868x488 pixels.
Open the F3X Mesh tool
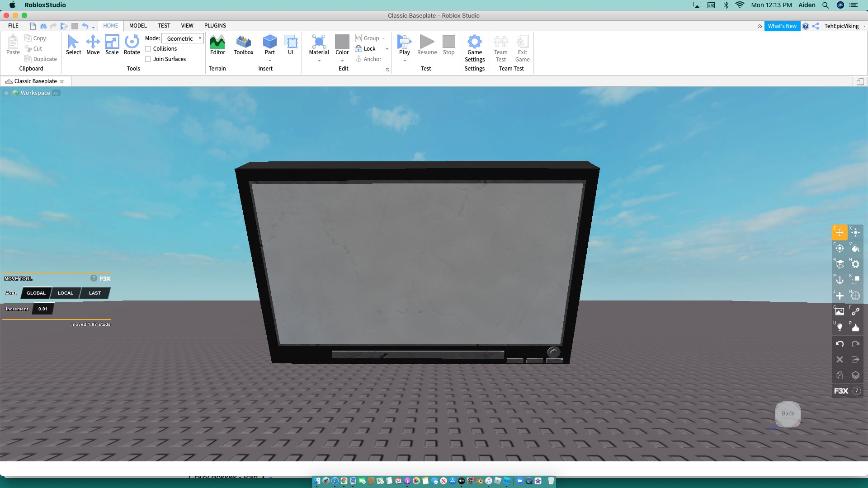click(x=855, y=296)
